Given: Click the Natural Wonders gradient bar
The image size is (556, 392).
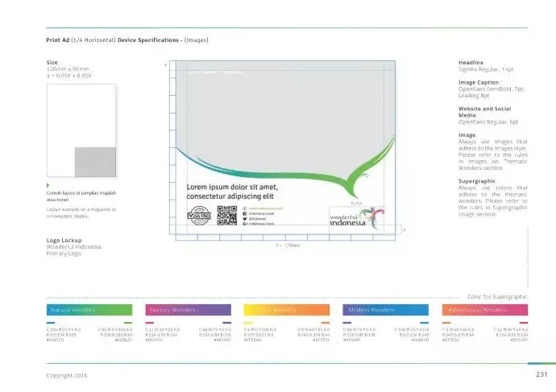Looking at the screenshot, I should point(89,310).
